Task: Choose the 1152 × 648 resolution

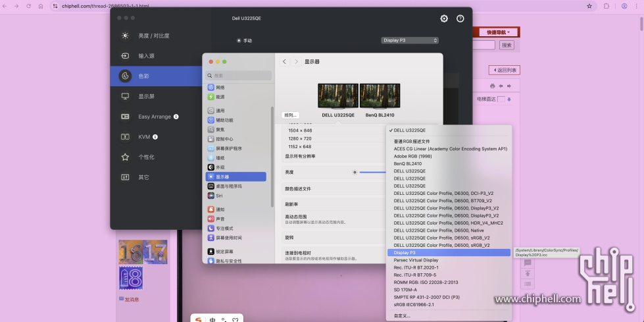Action: [300, 147]
